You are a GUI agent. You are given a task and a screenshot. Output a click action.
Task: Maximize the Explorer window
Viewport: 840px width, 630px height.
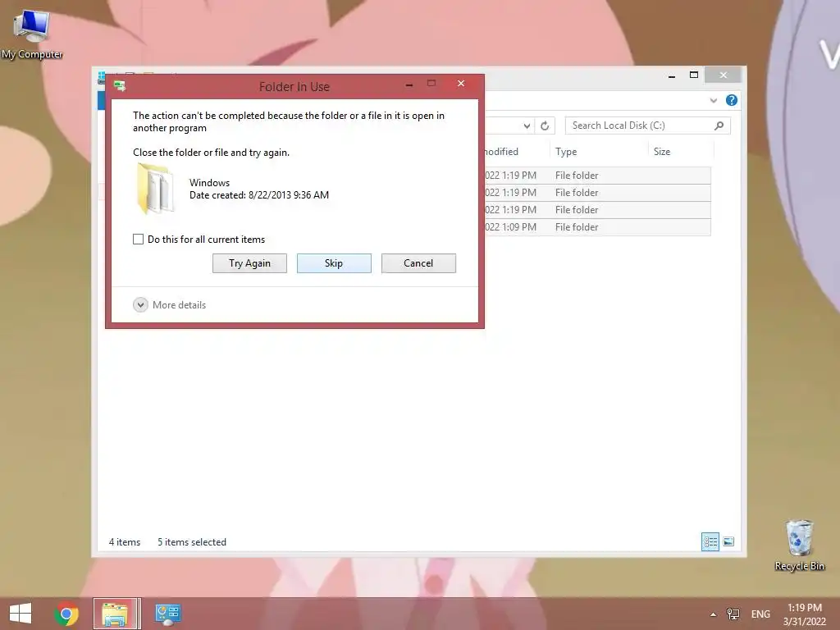(x=694, y=75)
